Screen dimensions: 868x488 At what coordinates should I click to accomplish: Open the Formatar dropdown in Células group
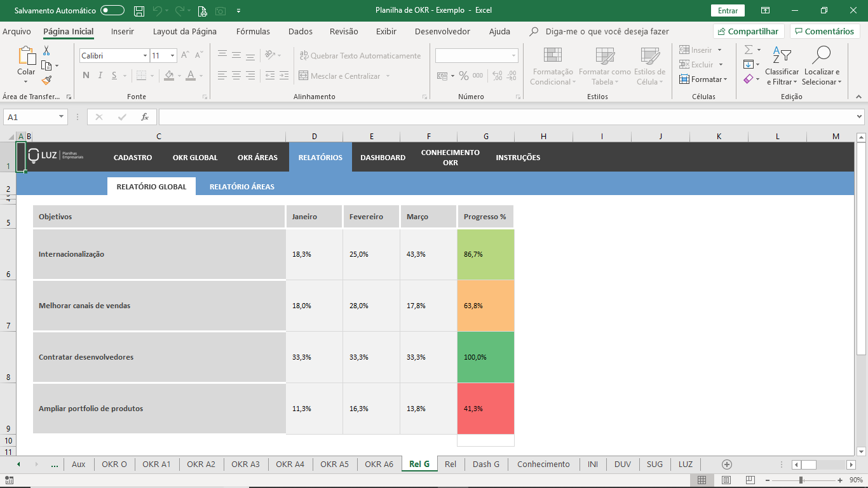(x=703, y=79)
